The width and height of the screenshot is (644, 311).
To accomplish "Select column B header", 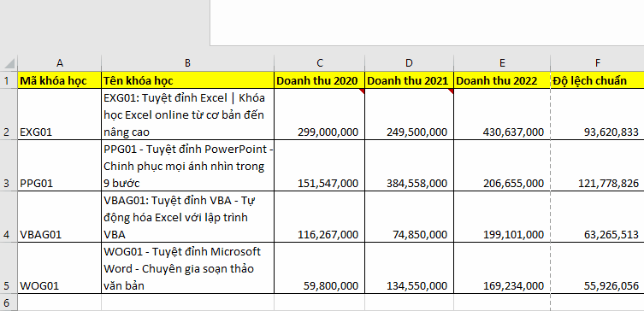I will pos(187,63).
